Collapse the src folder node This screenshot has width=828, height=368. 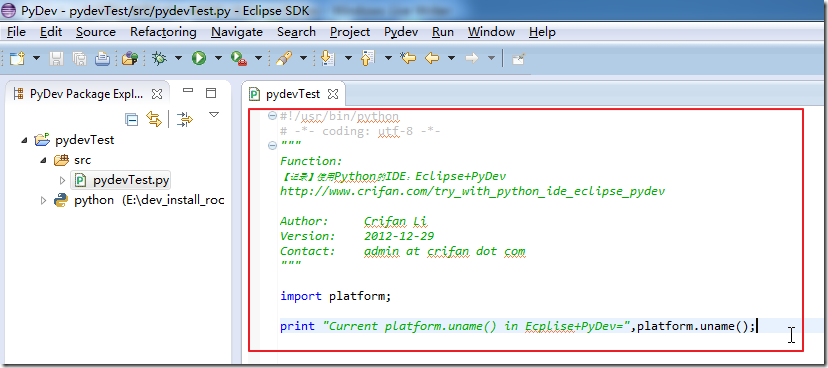pyautogui.click(x=44, y=161)
